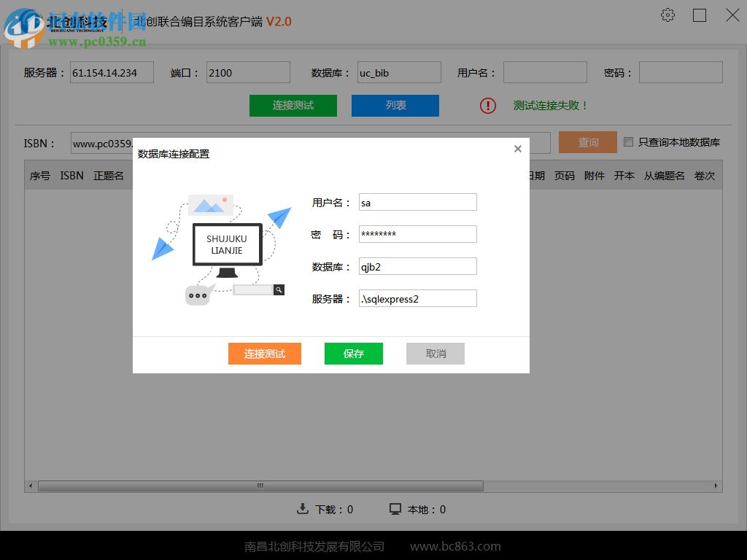Click the red connection failure warning icon
The height and width of the screenshot is (560, 747).
[488, 106]
